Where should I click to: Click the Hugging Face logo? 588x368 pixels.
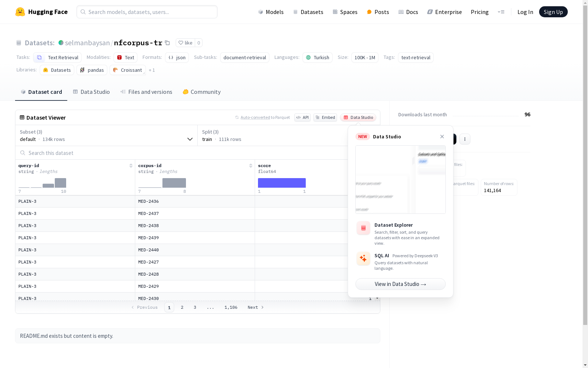pos(42,12)
